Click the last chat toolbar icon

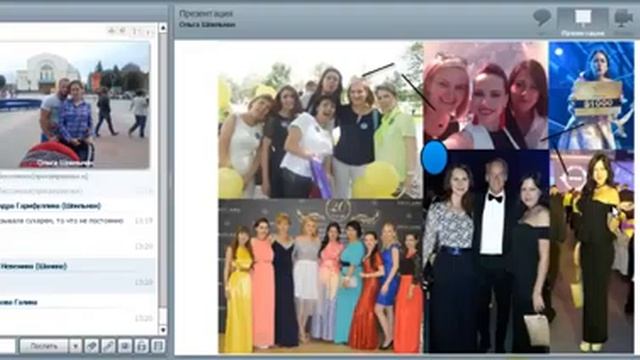(x=158, y=346)
